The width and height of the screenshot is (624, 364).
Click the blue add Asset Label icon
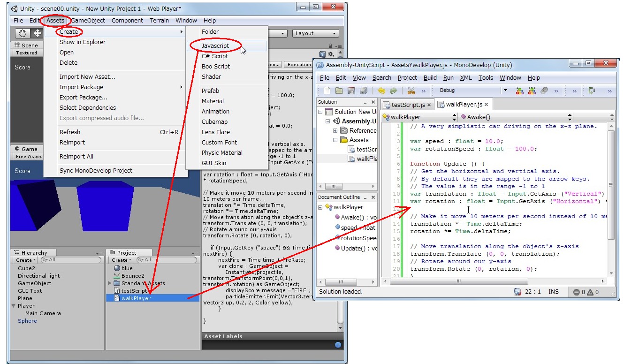[x=337, y=345]
